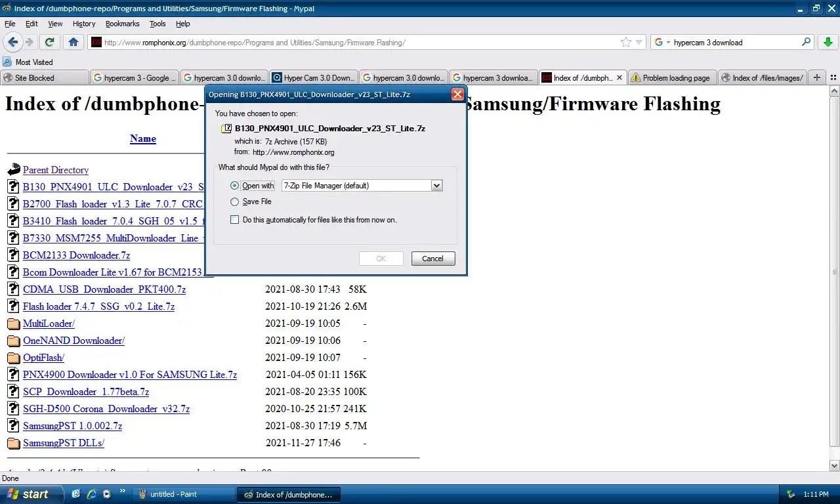The width and height of the screenshot is (840, 504).
Task: Click the system tray network icon
Action: coord(791,494)
